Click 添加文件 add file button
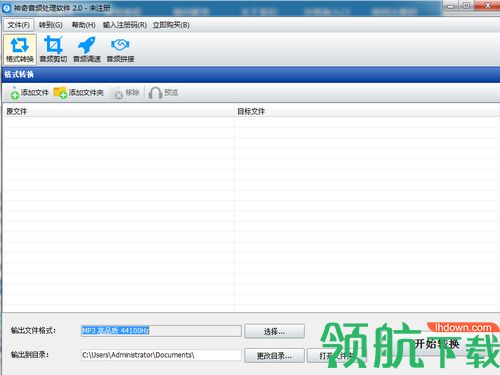 tap(29, 93)
